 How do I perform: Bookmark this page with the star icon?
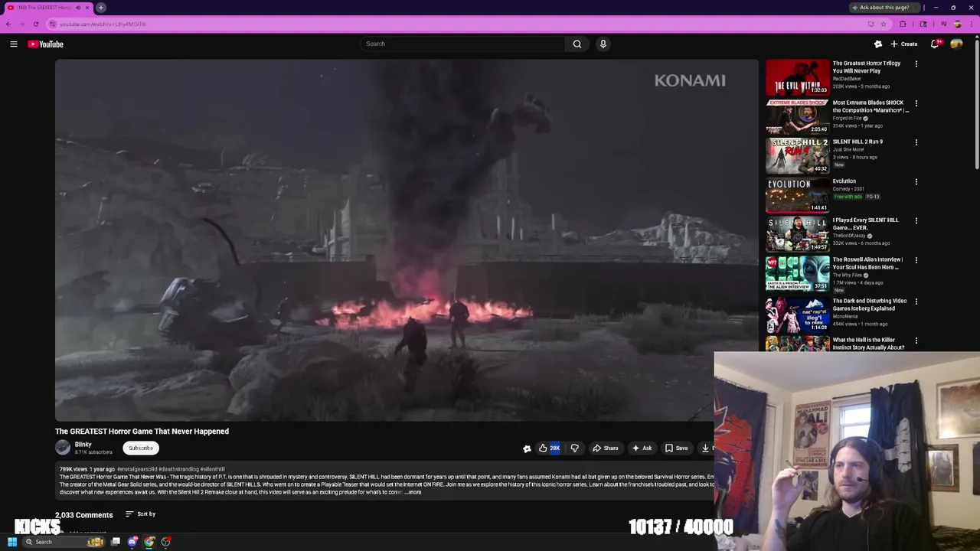[884, 24]
